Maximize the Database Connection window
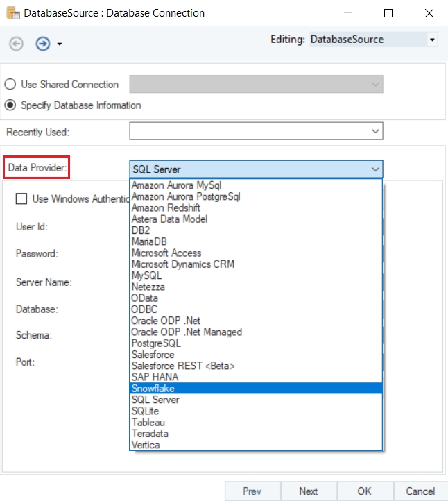The image size is (448, 501). pyautogui.click(x=388, y=13)
